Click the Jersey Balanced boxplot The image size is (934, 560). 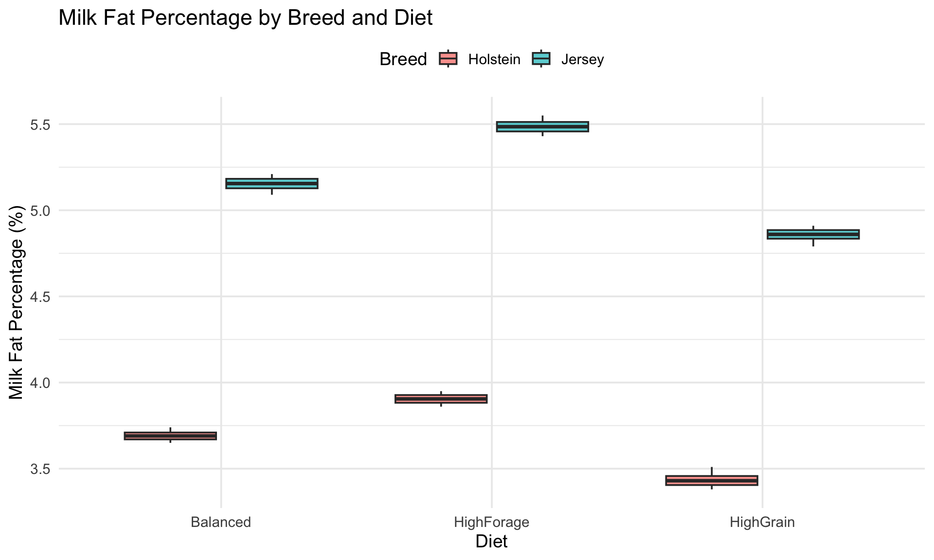272,184
